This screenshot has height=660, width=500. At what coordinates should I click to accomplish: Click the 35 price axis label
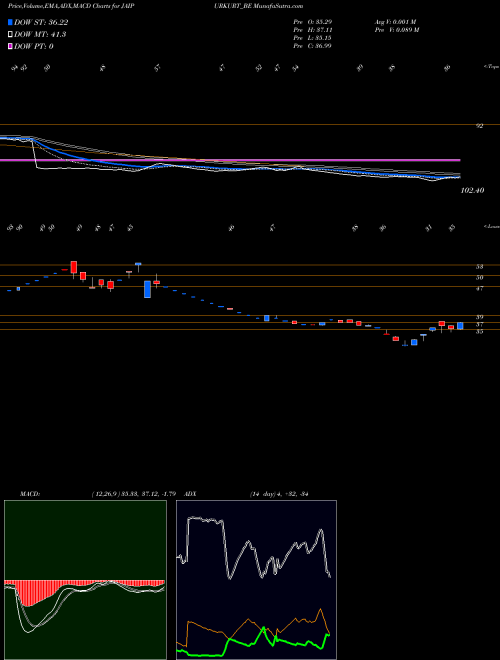click(479, 332)
